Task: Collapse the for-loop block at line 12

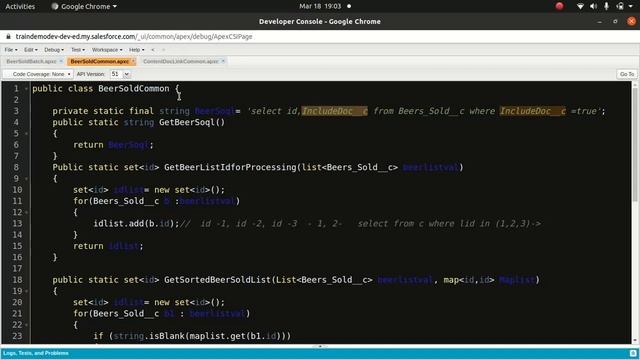Action: pos(27,212)
